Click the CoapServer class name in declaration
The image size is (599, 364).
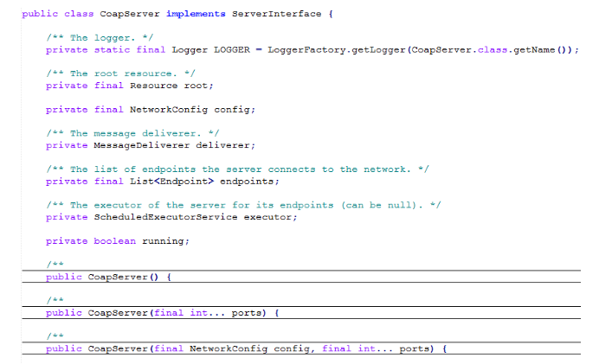pos(130,14)
